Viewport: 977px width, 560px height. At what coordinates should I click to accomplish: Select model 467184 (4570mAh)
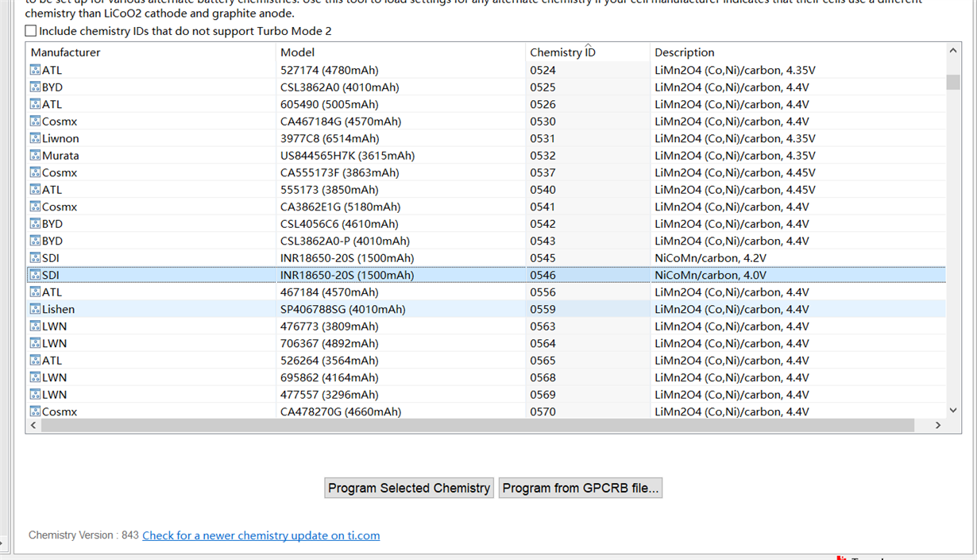(x=330, y=292)
